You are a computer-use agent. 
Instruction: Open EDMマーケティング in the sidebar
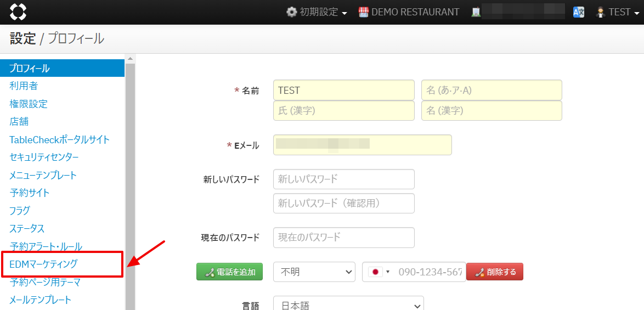coord(44,264)
